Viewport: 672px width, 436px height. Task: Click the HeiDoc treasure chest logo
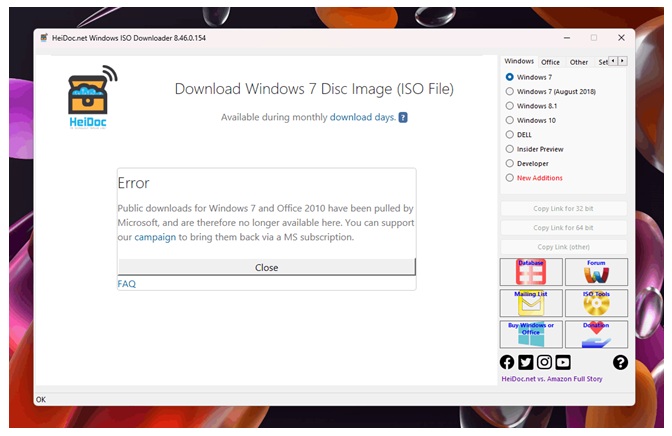pos(91,97)
